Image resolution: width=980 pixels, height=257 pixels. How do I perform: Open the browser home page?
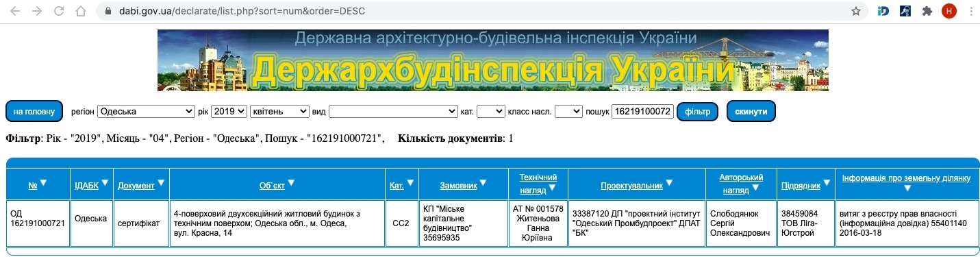(81, 11)
